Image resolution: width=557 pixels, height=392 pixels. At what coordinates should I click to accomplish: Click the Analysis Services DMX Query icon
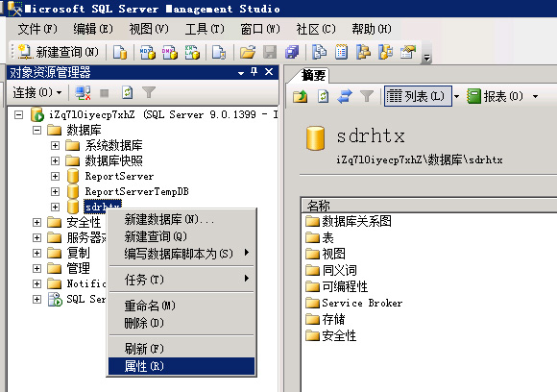170,52
